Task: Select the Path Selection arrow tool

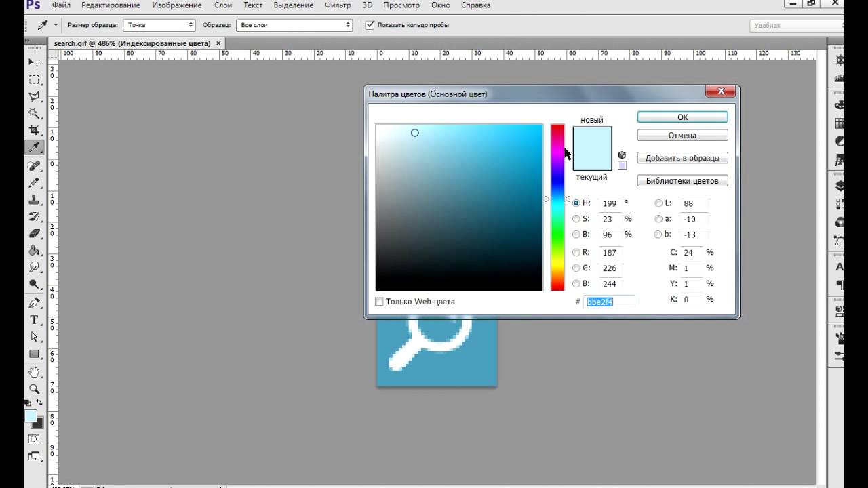Action: 34,337
